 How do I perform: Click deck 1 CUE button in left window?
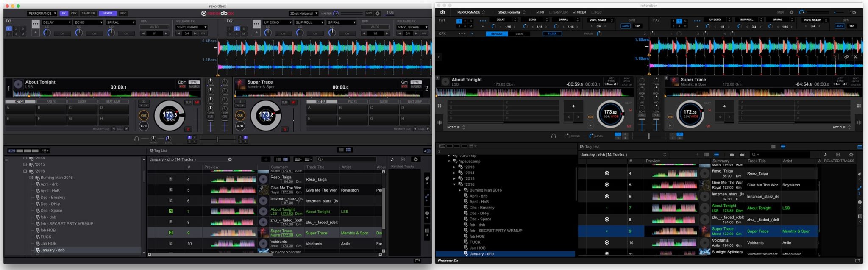[144, 115]
